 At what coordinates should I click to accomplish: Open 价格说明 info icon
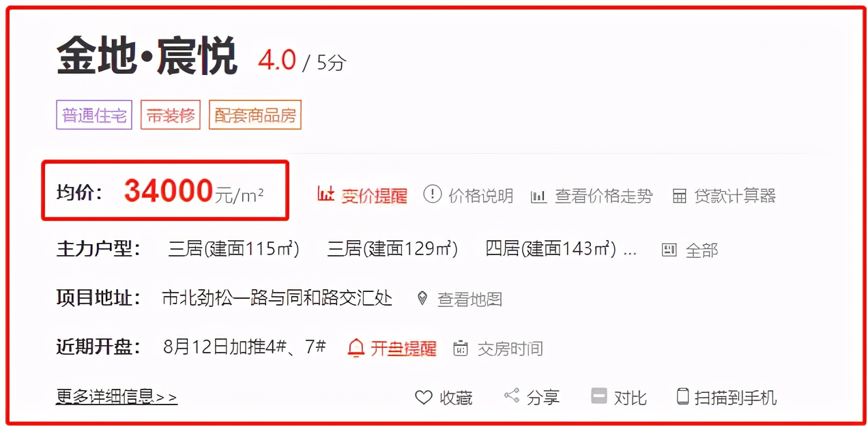[433, 194]
